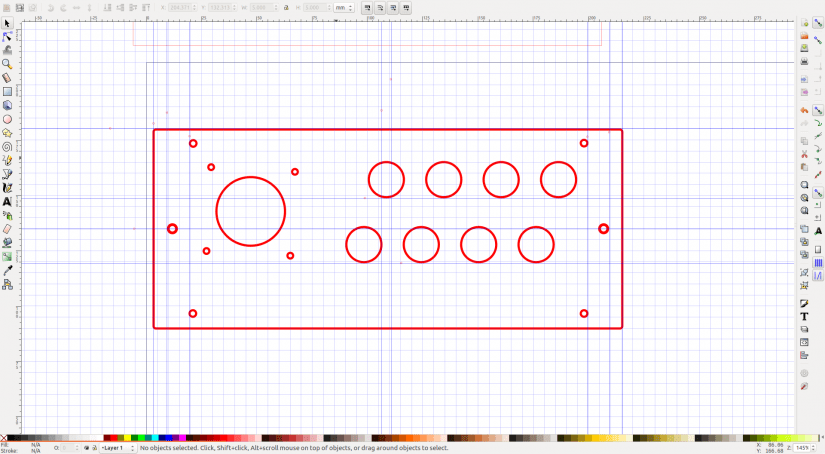The image size is (825, 454).
Task: Select the Node editing tool
Action: [7, 37]
